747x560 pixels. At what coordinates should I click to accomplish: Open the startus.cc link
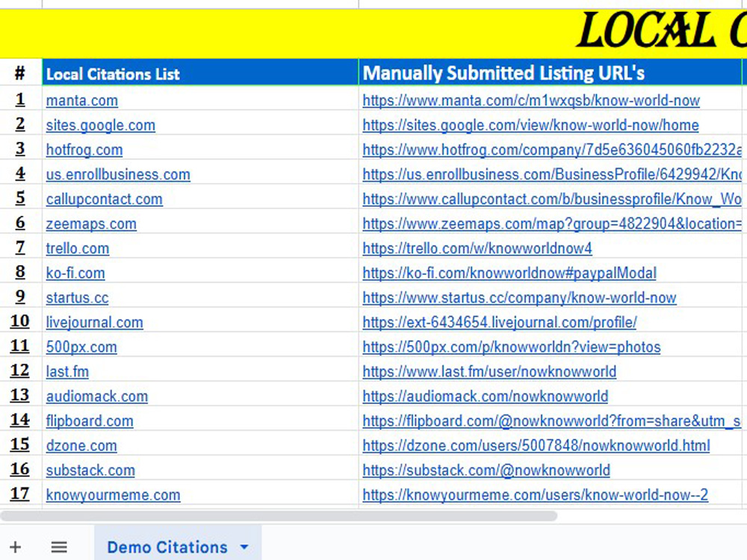[x=77, y=298]
